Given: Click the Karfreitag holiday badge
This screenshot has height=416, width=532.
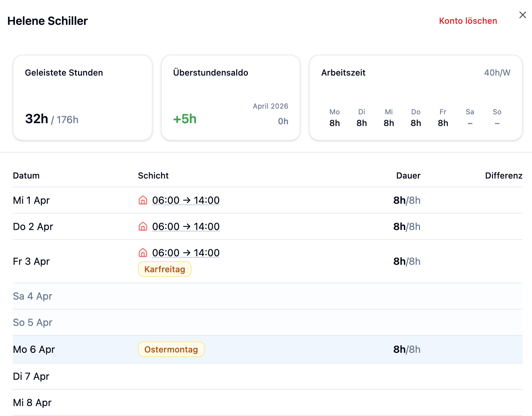Looking at the screenshot, I should [x=165, y=269].
